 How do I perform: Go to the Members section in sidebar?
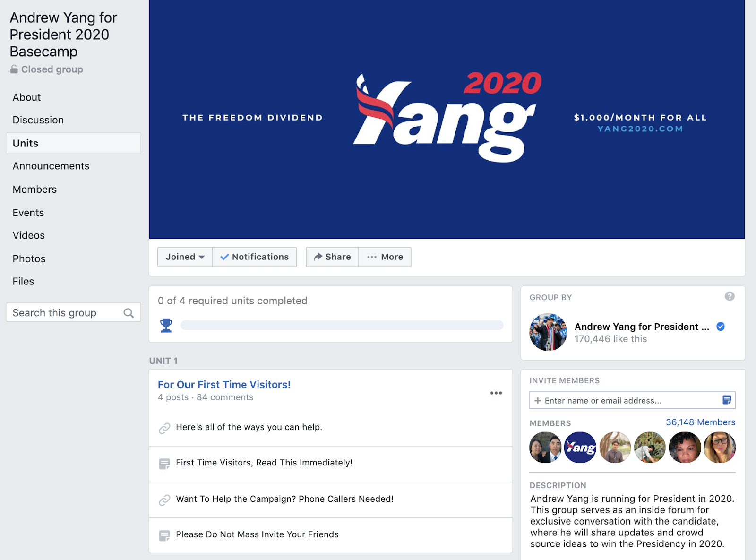(34, 190)
